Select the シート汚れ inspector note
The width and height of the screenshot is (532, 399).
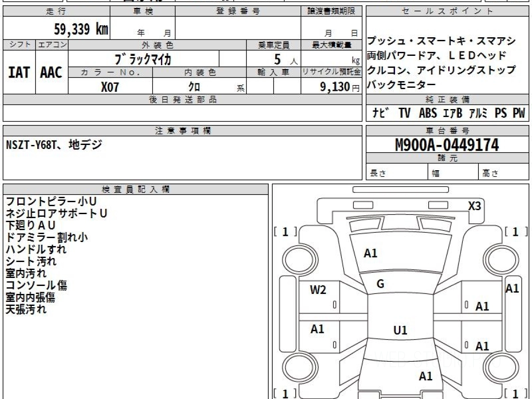[x=31, y=262]
